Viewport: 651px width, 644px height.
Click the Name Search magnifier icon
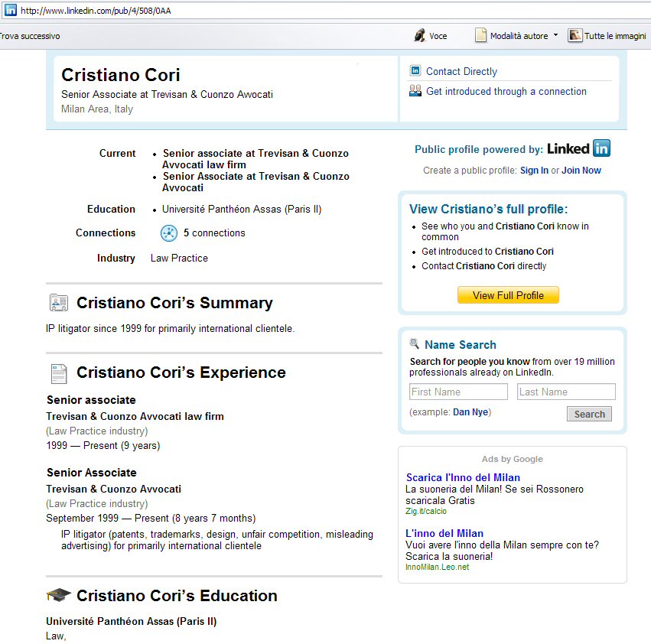(415, 344)
